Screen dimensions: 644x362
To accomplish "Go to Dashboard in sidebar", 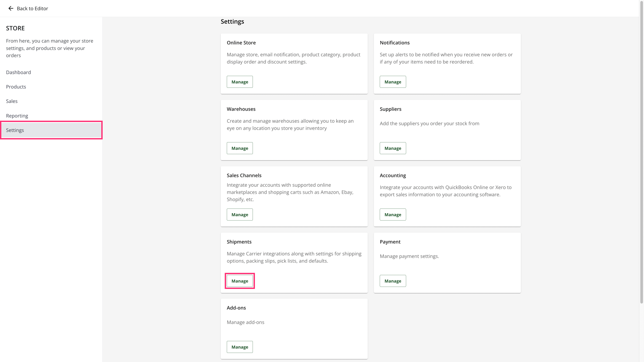I will tap(18, 72).
